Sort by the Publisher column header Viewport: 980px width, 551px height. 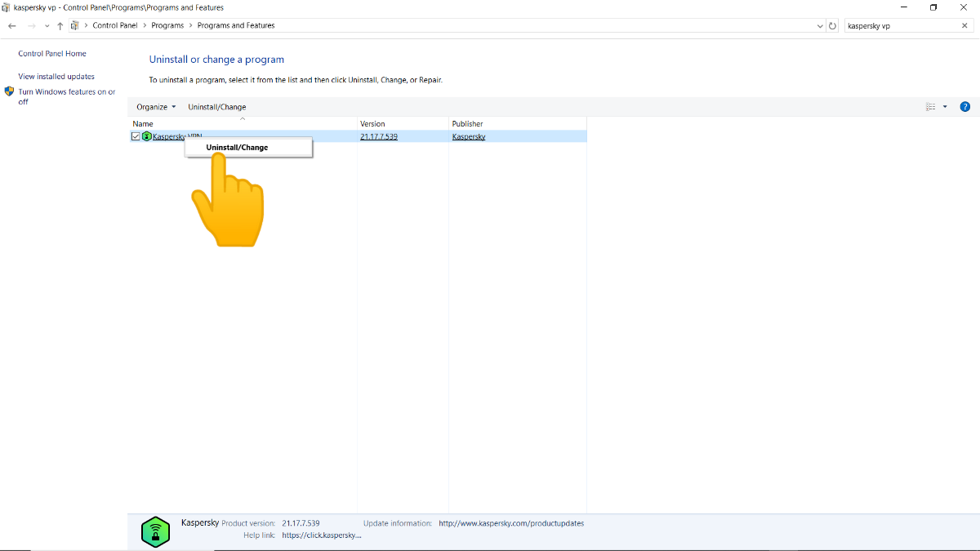pos(518,124)
